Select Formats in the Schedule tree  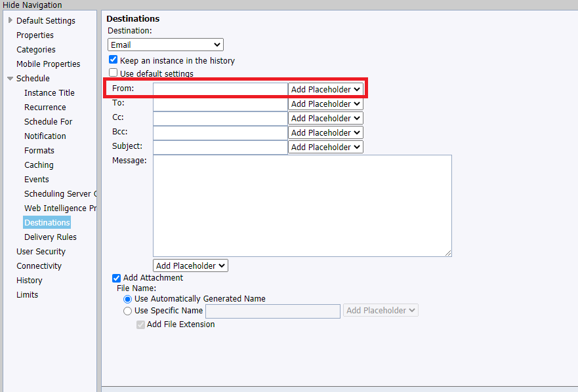[39, 150]
